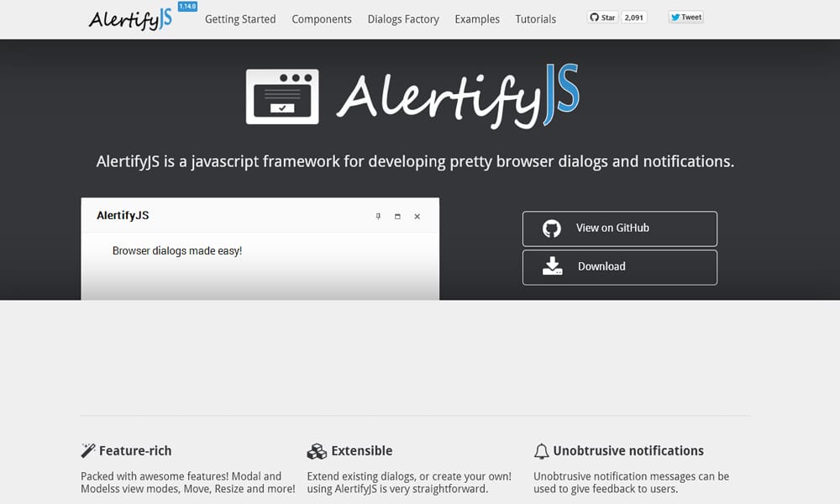Pin the AlertifyJS demo dialog
This screenshot has width=840, height=504.
click(378, 216)
